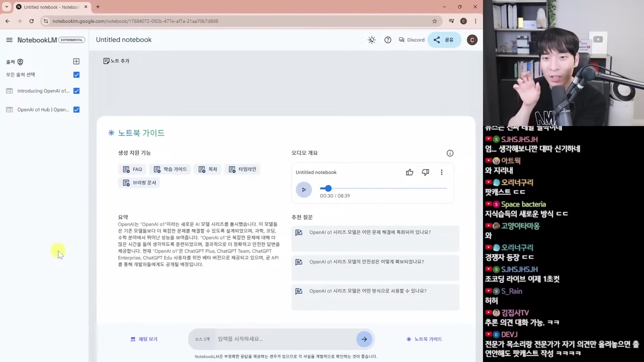Open the tab search dropdown arrow

[x=7, y=7]
